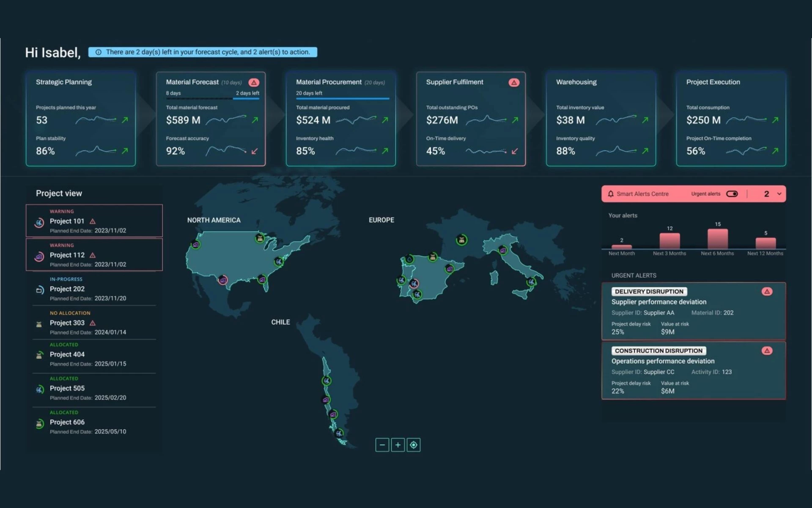The width and height of the screenshot is (812, 508).
Task: Click the Material Forecast warning alert icon
Action: tap(254, 83)
